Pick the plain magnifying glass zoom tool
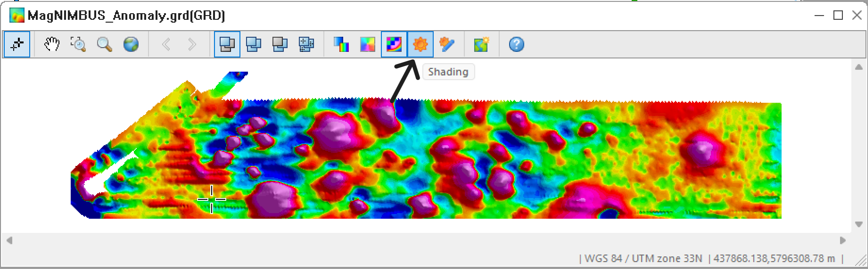The height and width of the screenshot is (269, 868). pos(104,44)
